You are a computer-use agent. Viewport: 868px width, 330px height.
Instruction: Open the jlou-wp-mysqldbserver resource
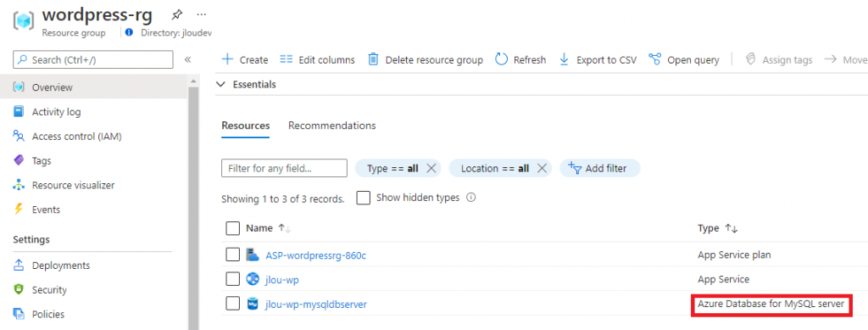pos(316,304)
